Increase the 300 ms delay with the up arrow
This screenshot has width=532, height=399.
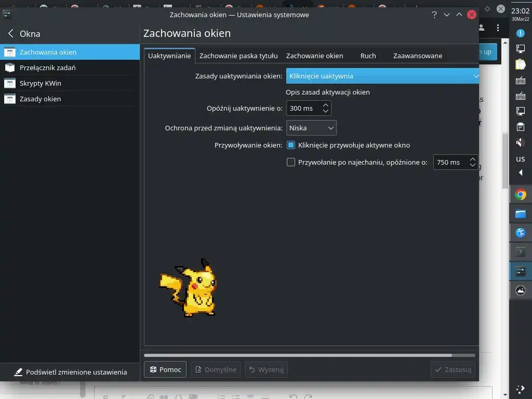tap(326, 105)
